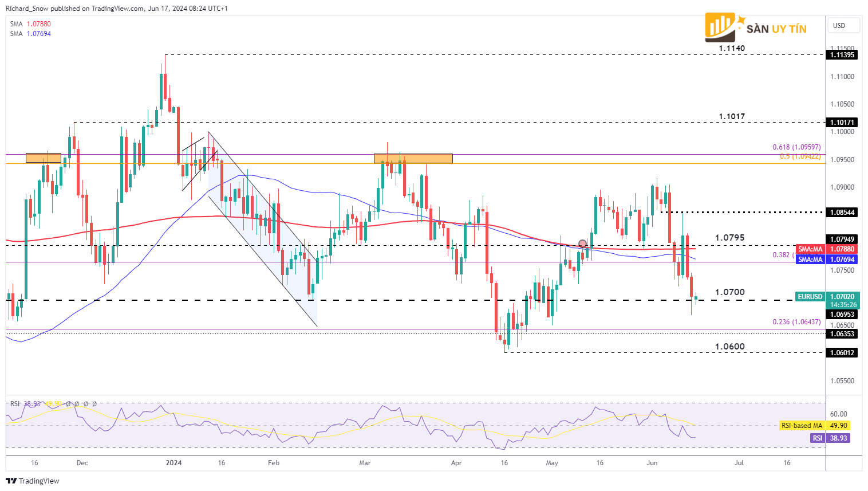Screen dimensions: 868x491
Task: Click the 1.11000 price scale tick
Action: (x=842, y=77)
